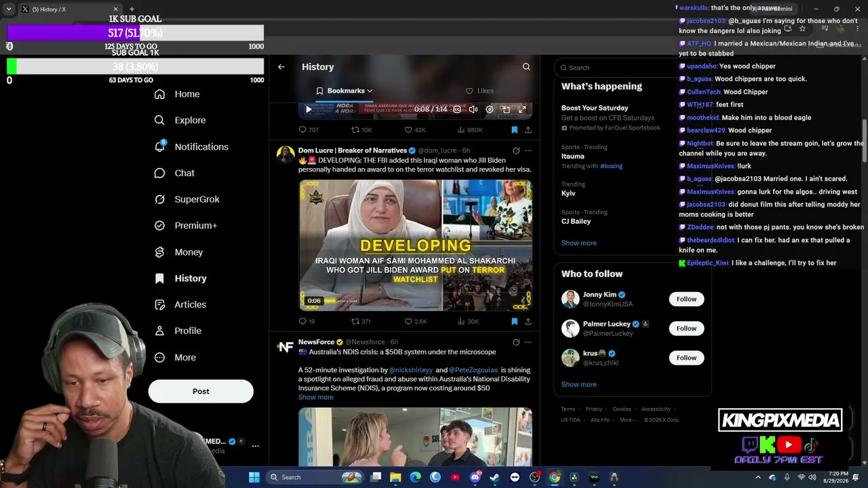The height and width of the screenshot is (488, 868).
Task: Share the post with 880K views
Action: (528, 129)
